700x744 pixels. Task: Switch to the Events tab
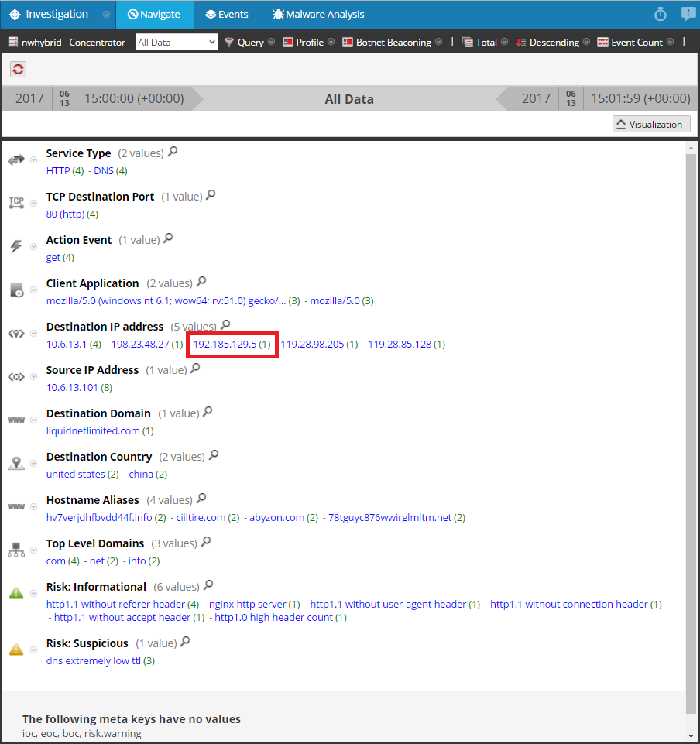tap(227, 14)
